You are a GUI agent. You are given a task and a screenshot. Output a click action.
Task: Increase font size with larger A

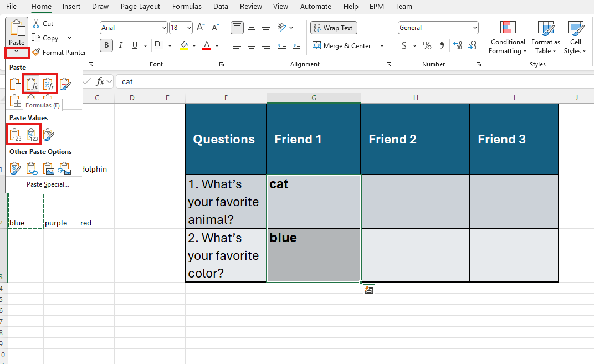(x=201, y=27)
